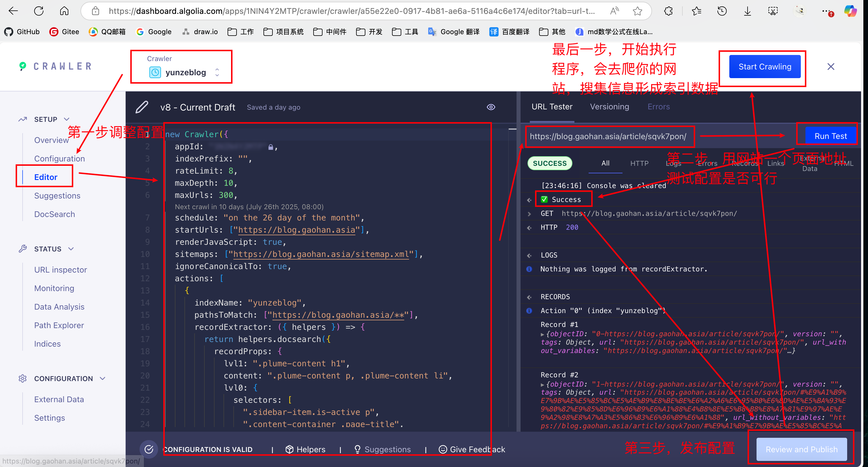Click the Crawler logo

(x=56, y=66)
